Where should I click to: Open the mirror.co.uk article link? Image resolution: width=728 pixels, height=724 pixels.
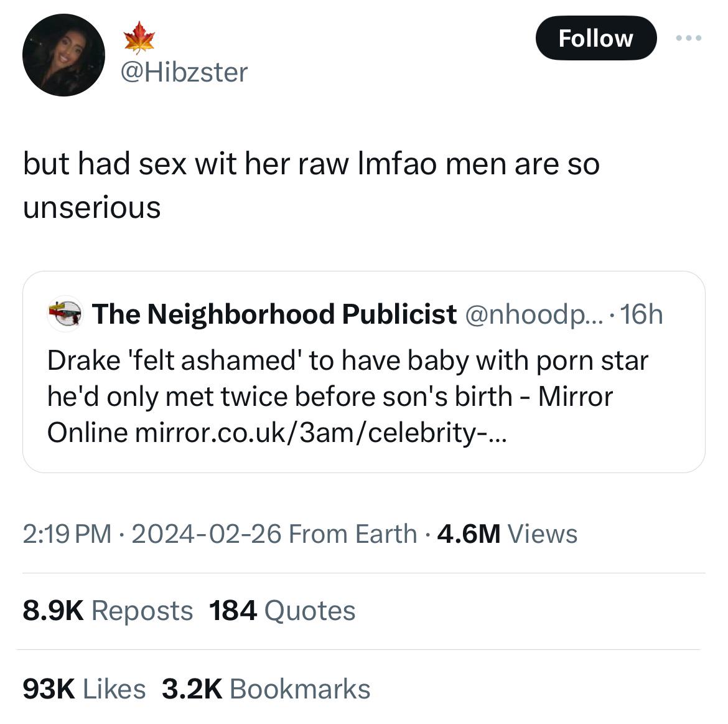tap(320, 432)
